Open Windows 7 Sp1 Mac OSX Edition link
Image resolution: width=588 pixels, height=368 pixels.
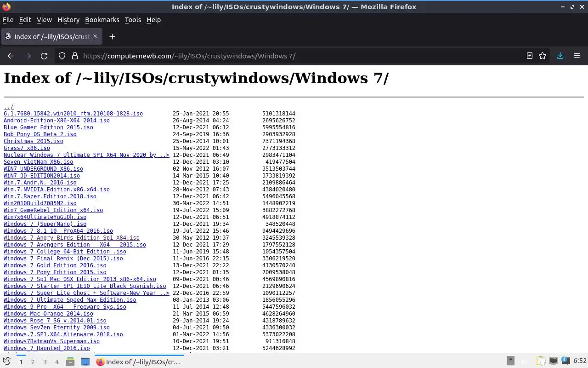point(80,279)
